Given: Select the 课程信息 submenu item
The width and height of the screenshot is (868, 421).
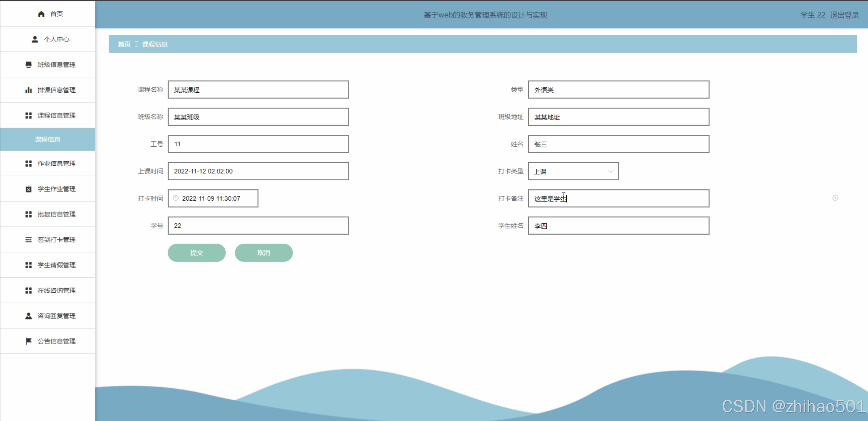Looking at the screenshot, I should click(x=48, y=140).
